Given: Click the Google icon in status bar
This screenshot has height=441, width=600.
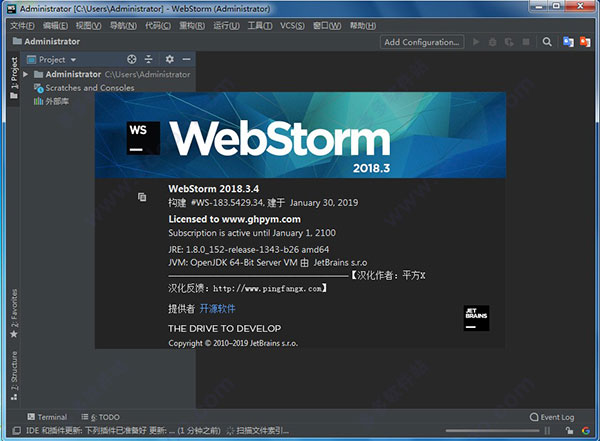Looking at the screenshot, I should coord(585,431).
